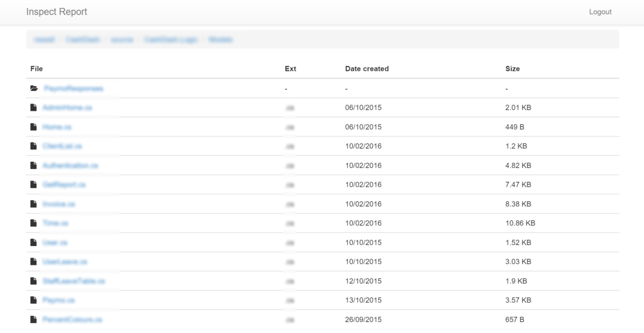This screenshot has height=333, width=644.
Task: Open the ClientList.cs file link
Action: [x=62, y=146]
